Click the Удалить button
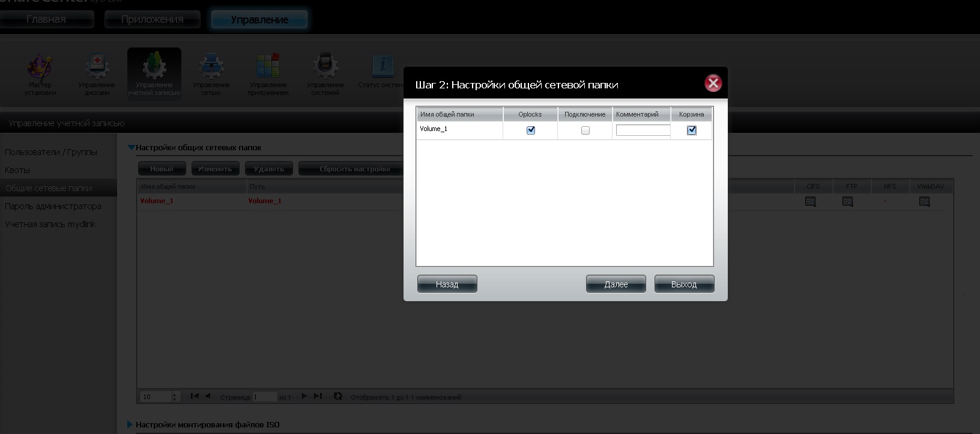Screen dimensions: 980x434 click(269, 169)
